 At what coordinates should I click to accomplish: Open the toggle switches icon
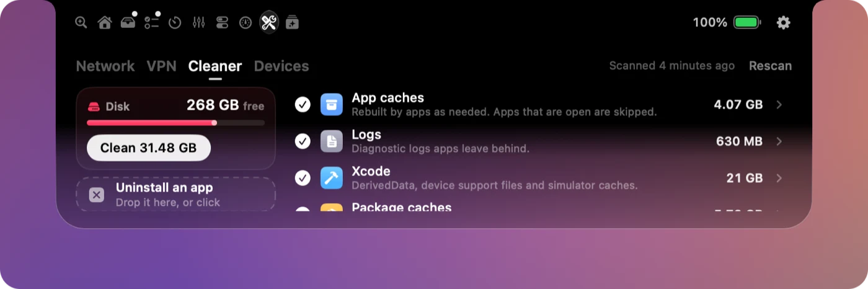coord(222,22)
